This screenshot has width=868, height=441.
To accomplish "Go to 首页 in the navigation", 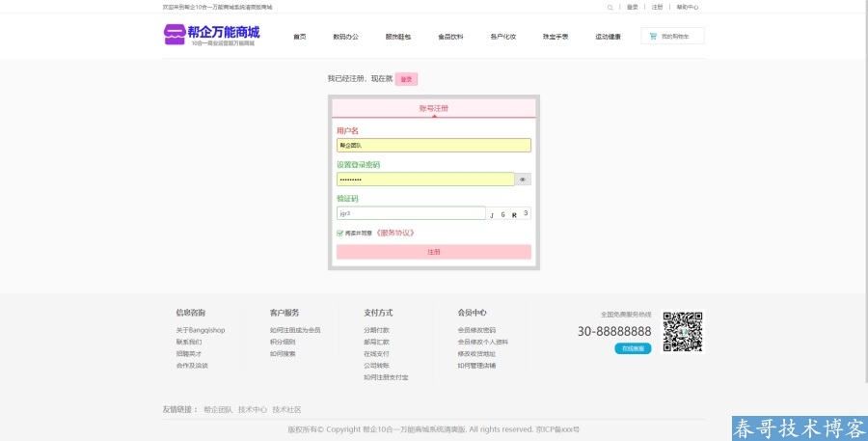I will [300, 37].
